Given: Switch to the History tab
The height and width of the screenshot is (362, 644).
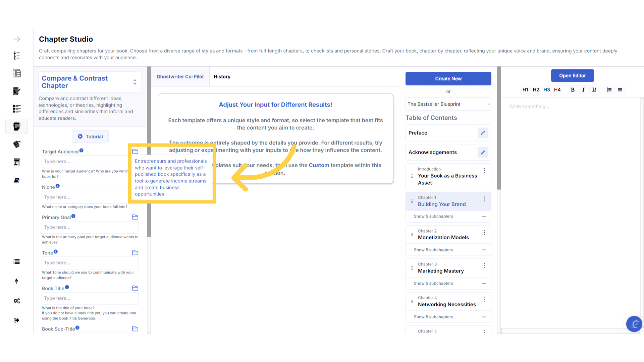Looking at the screenshot, I should click(x=222, y=77).
